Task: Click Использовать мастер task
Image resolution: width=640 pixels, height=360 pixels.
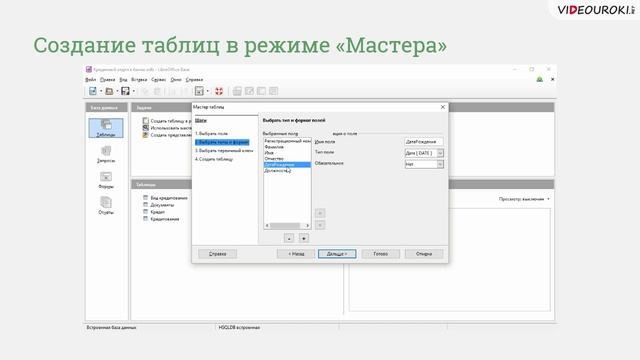Action: pyautogui.click(x=167, y=128)
